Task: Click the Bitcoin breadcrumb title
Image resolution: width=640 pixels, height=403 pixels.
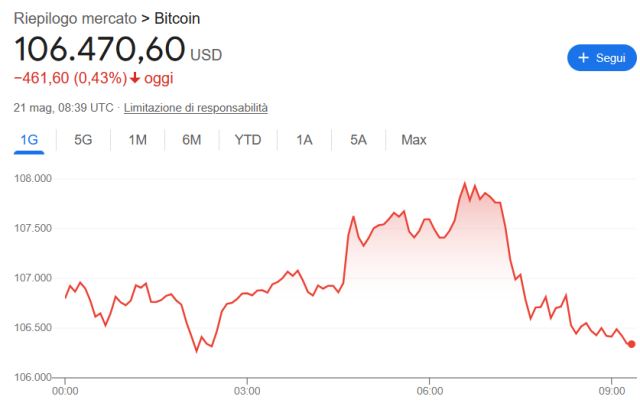Action: click(x=177, y=19)
